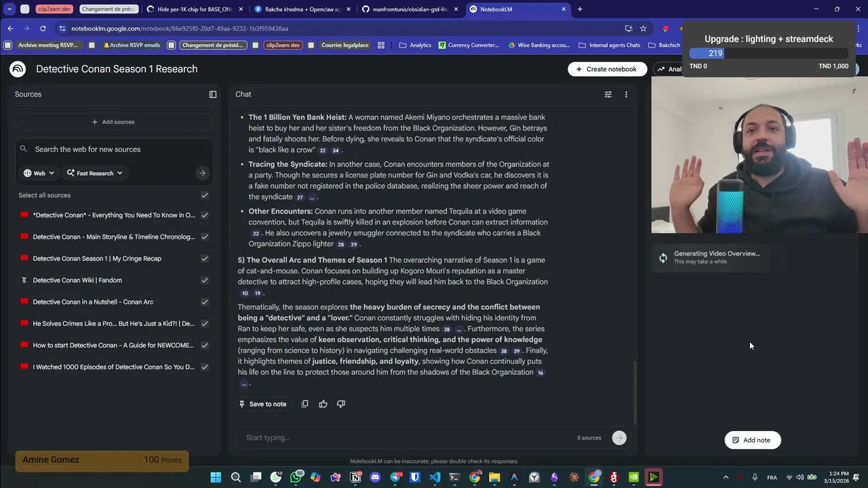
Task: Give the response a thumbs down
Action: 341,404
